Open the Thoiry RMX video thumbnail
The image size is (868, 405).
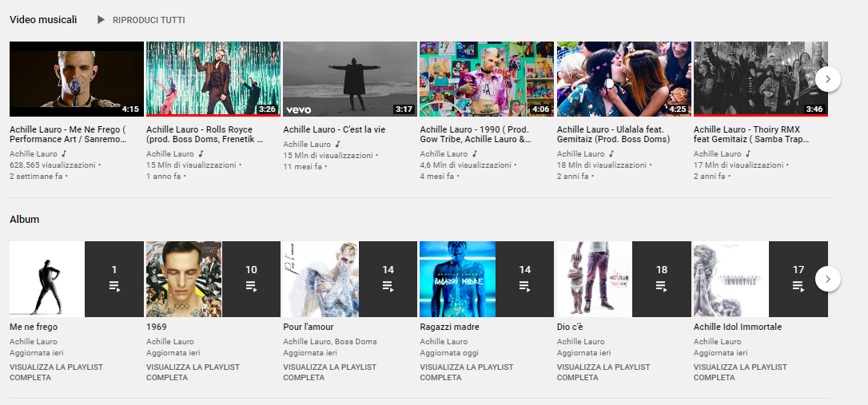(761, 79)
